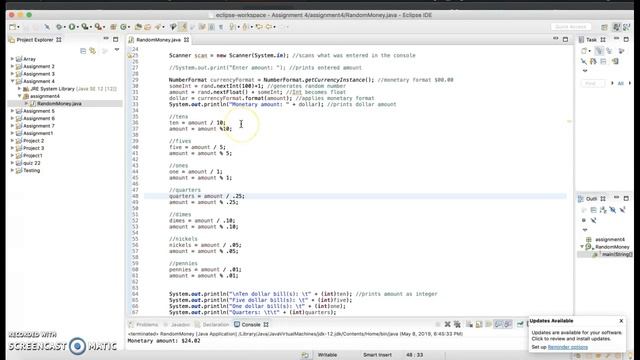The width and height of the screenshot is (640, 360).
Task: Collapse the assignment4 package node
Action: 19,96
